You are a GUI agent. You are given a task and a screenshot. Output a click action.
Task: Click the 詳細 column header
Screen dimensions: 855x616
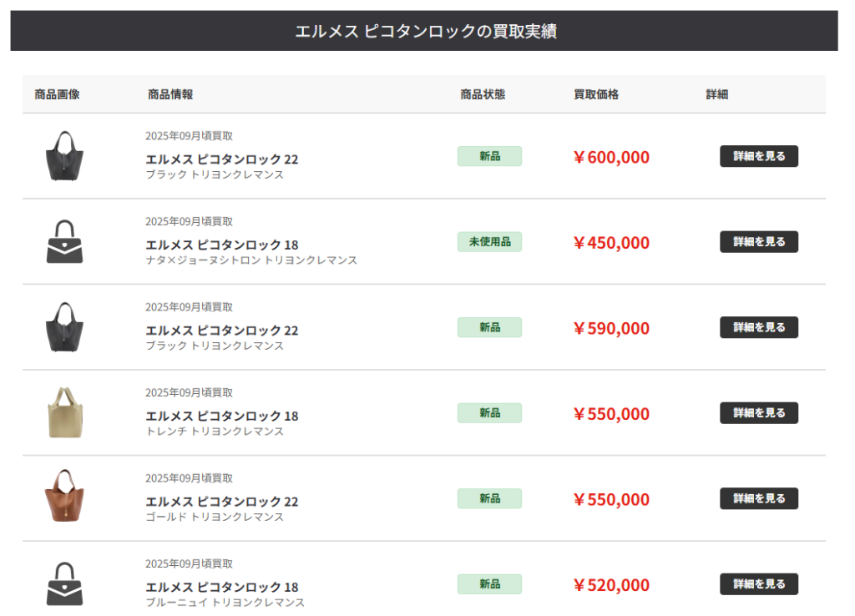717,95
